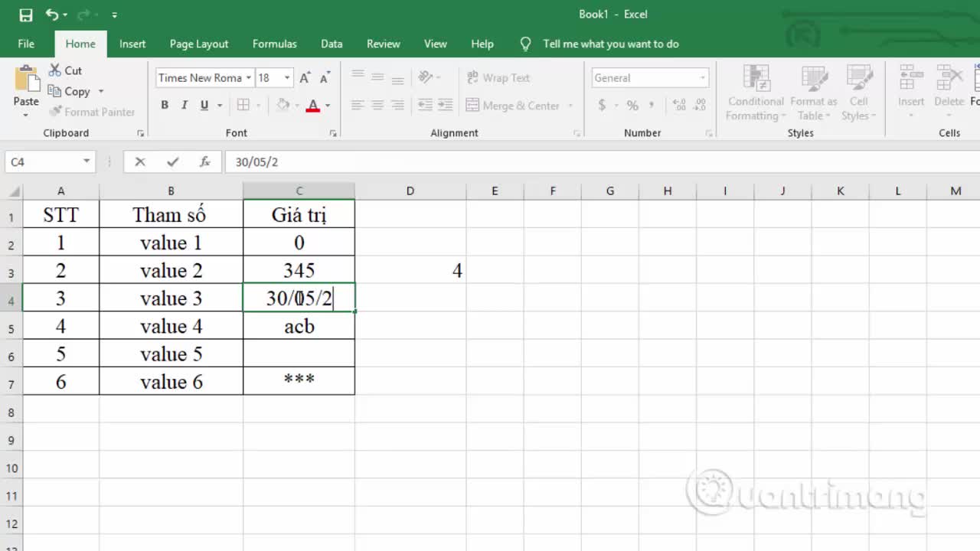Click Format Painter
980x551 pixels.
[x=92, y=112]
